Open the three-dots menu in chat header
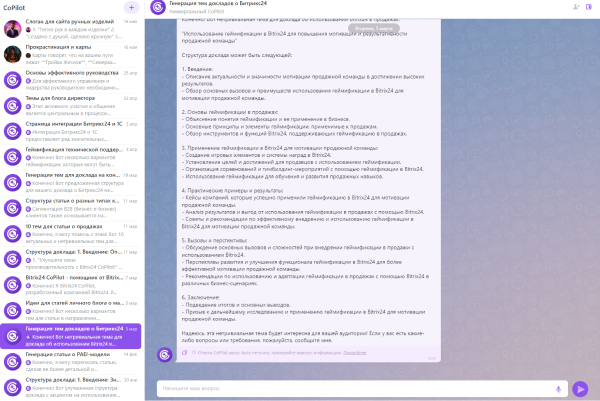 (590, 7)
